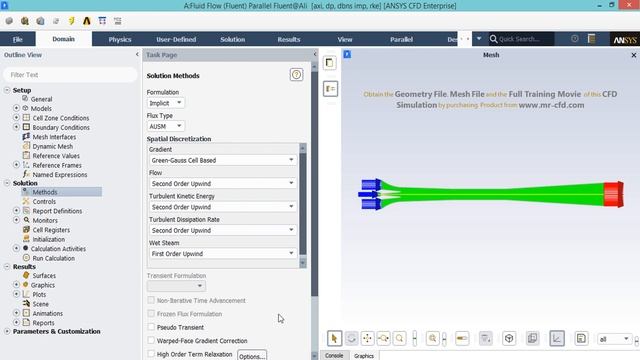Image resolution: width=640 pixels, height=360 pixels.
Task: Click the yellow lightning icon in quick toolbar
Action: (71, 21)
